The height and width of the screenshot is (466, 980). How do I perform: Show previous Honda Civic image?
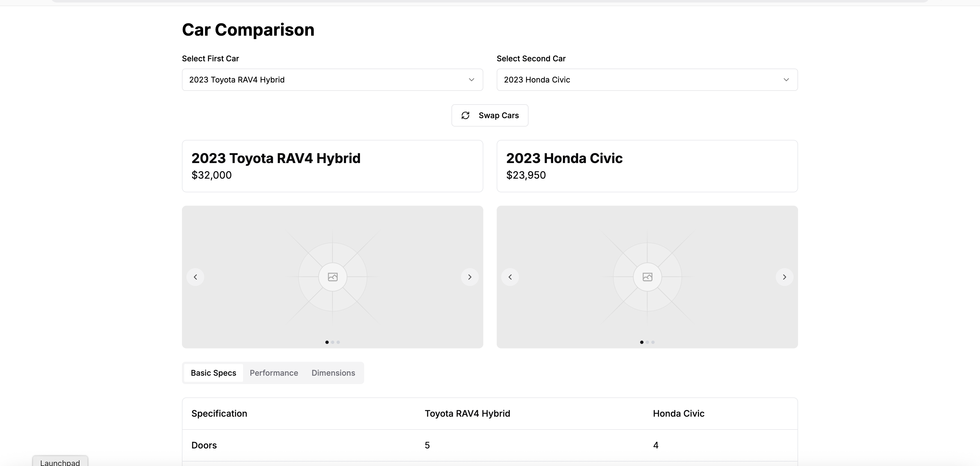pyautogui.click(x=510, y=277)
